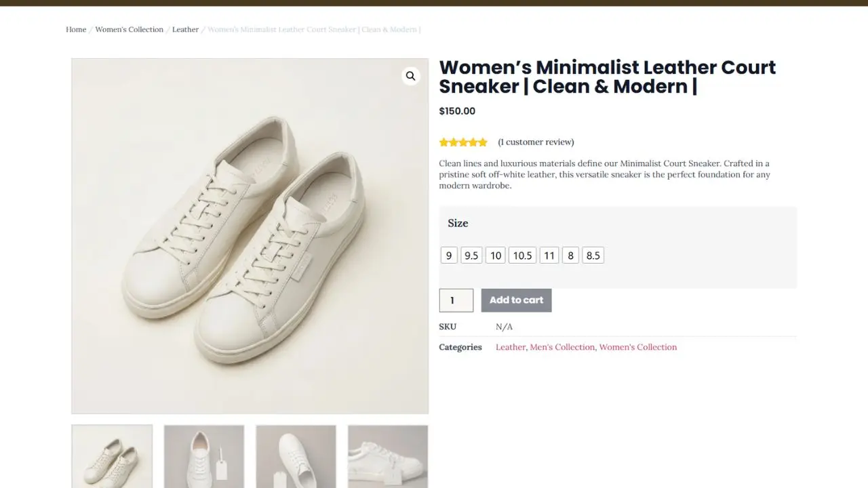Open Women's Collection category link below SKU

tap(637, 347)
